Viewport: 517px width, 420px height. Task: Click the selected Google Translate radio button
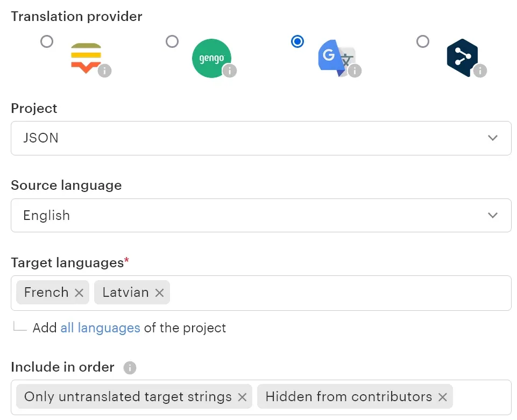(298, 41)
